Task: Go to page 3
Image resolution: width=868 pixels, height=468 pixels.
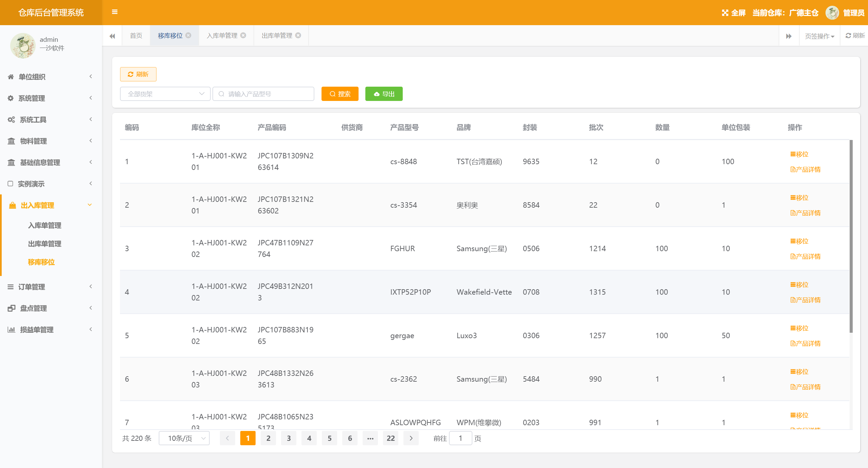Action: [x=289, y=438]
